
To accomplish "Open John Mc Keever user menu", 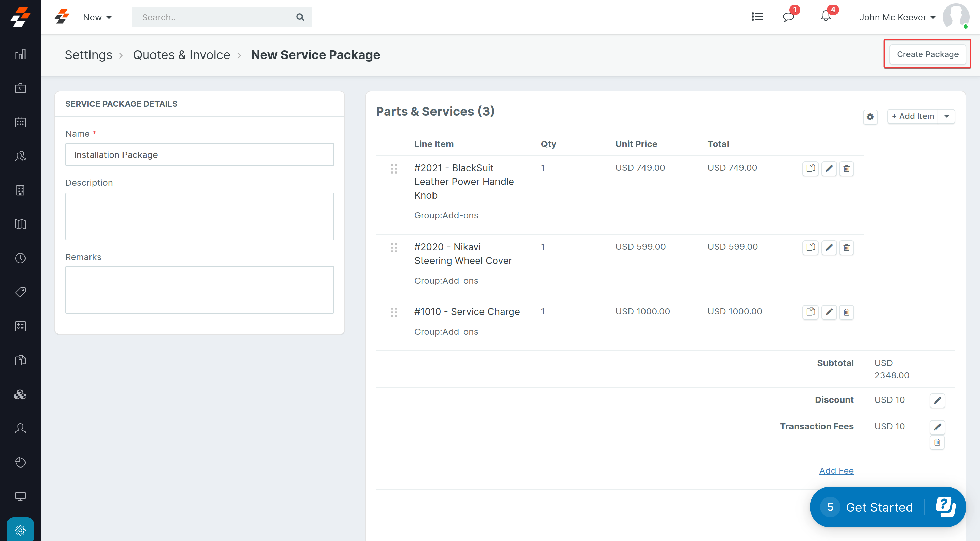I will tap(897, 17).
